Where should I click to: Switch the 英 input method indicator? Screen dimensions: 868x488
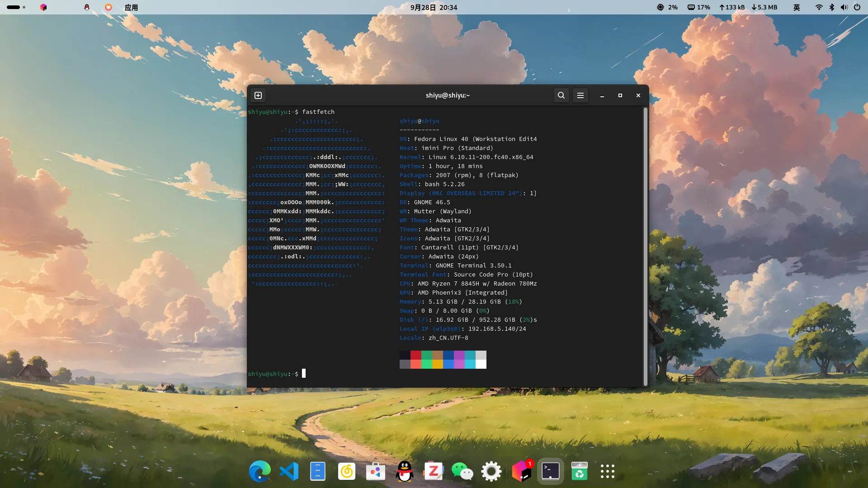click(797, 7)
